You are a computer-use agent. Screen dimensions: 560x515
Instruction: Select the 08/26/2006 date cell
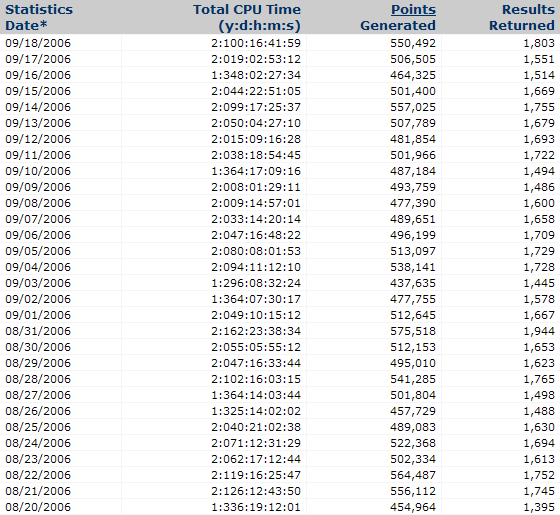tap(38, 411)
